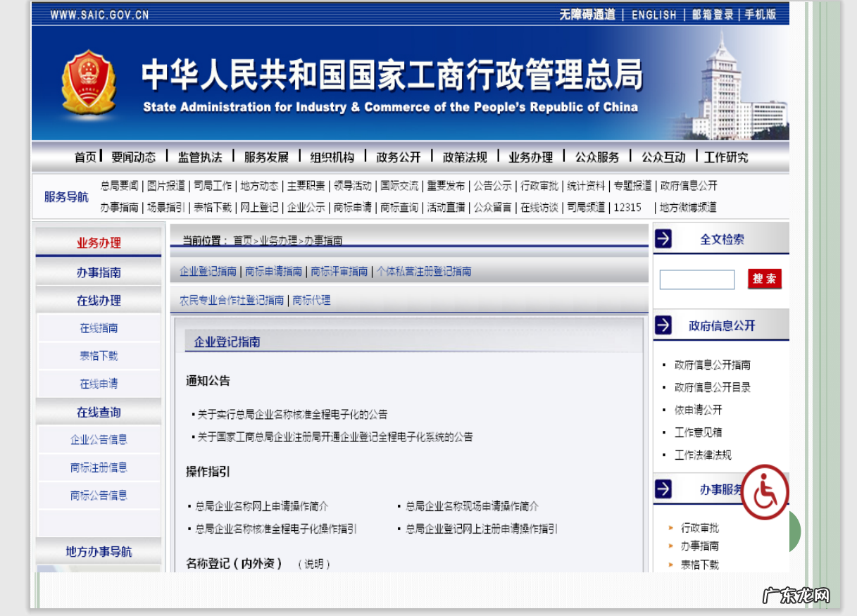Click 表格下载 in the left sidebar

98,356
